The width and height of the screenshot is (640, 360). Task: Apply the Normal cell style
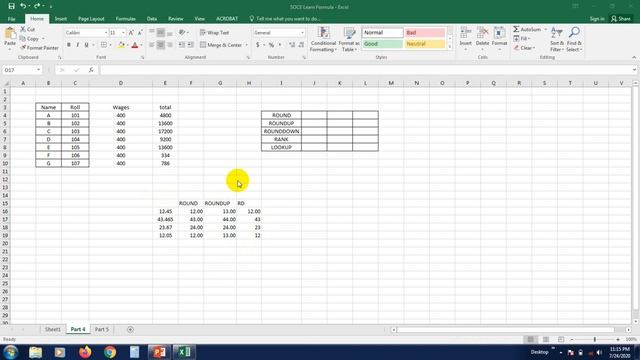[382, 33]
